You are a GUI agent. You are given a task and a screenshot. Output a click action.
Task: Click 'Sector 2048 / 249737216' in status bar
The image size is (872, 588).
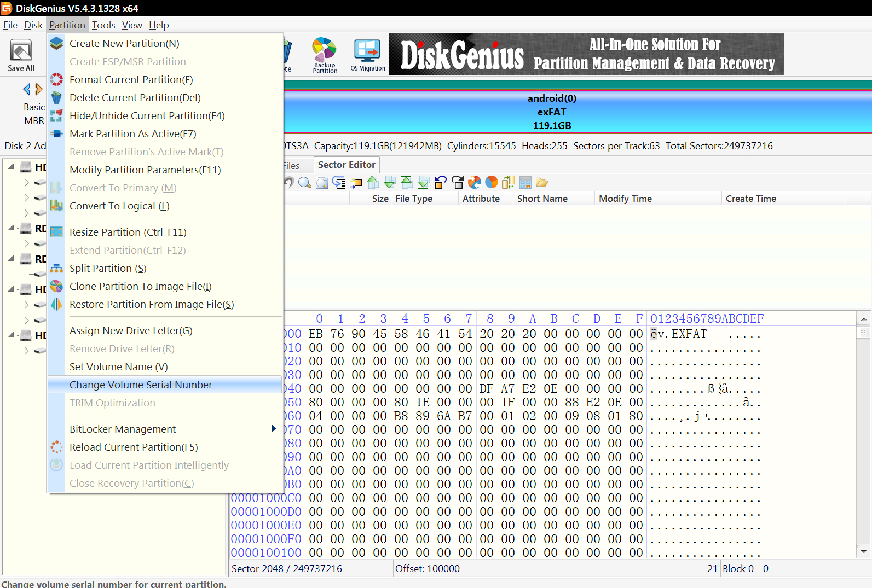(287, 569)
